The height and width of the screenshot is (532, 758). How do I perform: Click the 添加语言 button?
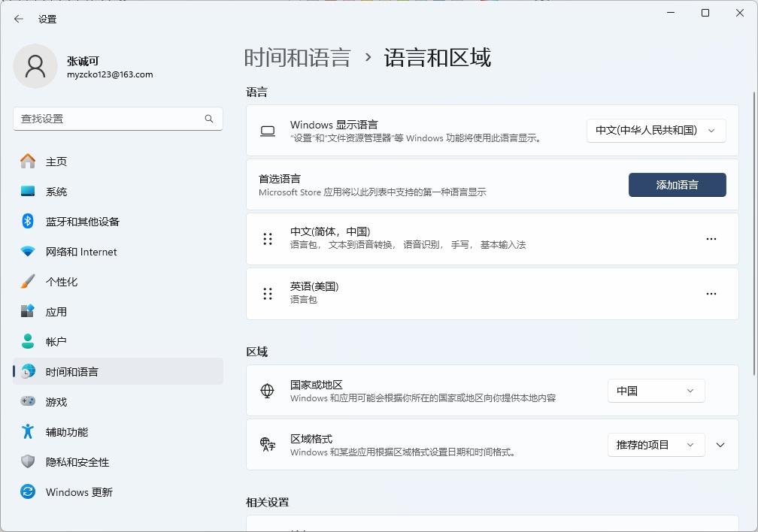pos(678,185)
